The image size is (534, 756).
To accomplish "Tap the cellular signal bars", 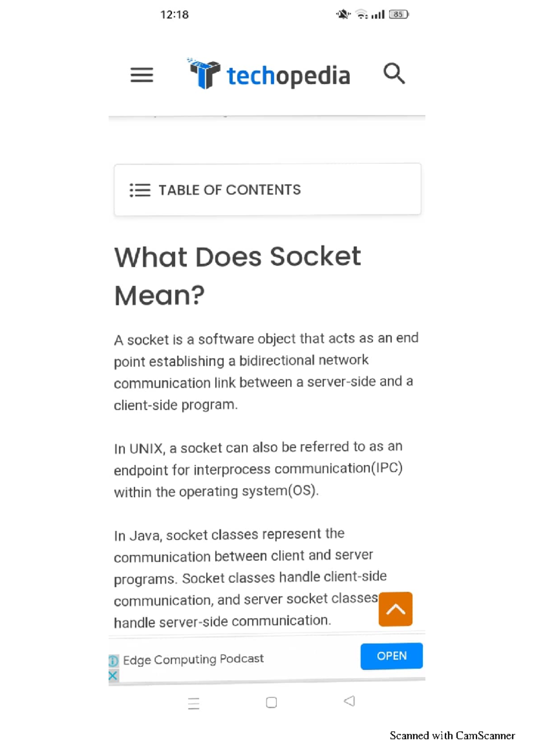I will point(378,15).
